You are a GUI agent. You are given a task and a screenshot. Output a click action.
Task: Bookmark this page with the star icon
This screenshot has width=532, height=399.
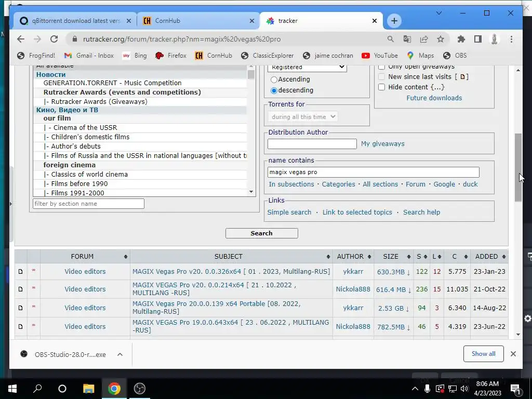pyautogui.click(x=441, y=39)
